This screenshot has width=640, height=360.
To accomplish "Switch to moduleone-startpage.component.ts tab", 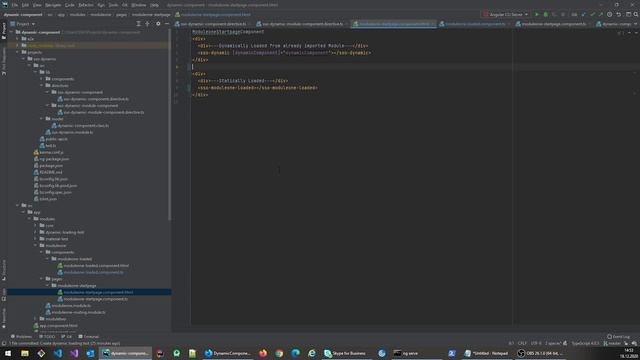I will 553,24.
